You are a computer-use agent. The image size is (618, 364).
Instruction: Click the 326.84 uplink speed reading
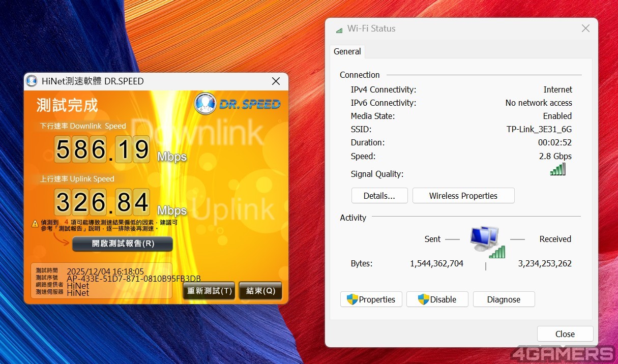coord(102,202)
